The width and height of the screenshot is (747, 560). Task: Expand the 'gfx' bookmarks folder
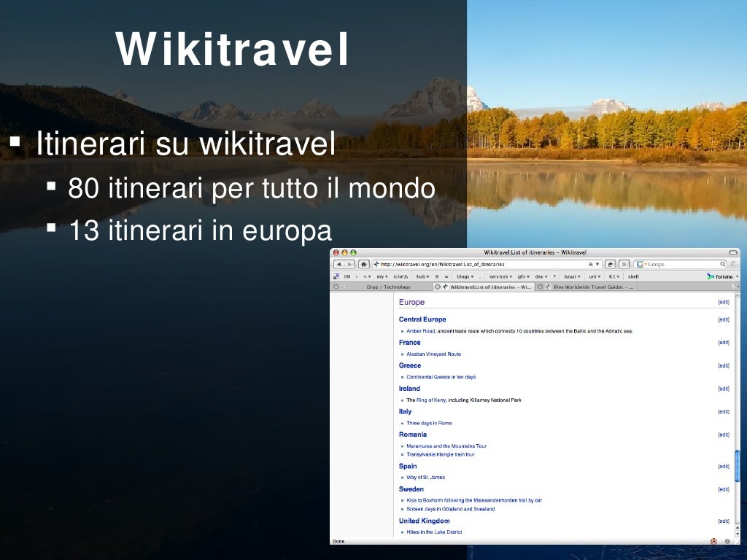pyautogui.click(x=524, y=276)
